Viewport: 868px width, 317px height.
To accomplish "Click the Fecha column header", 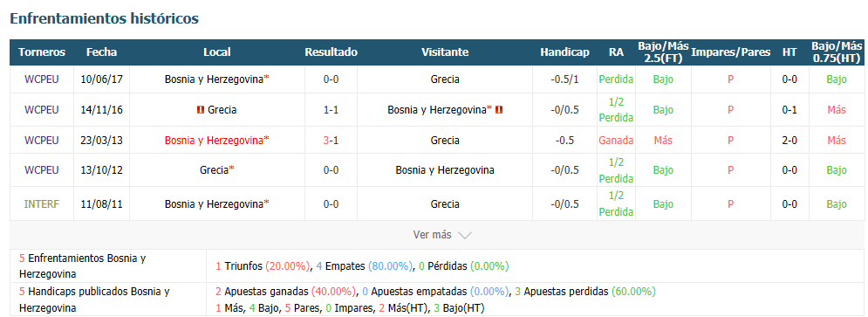I will pyautogui.click(x=102, y=52).
